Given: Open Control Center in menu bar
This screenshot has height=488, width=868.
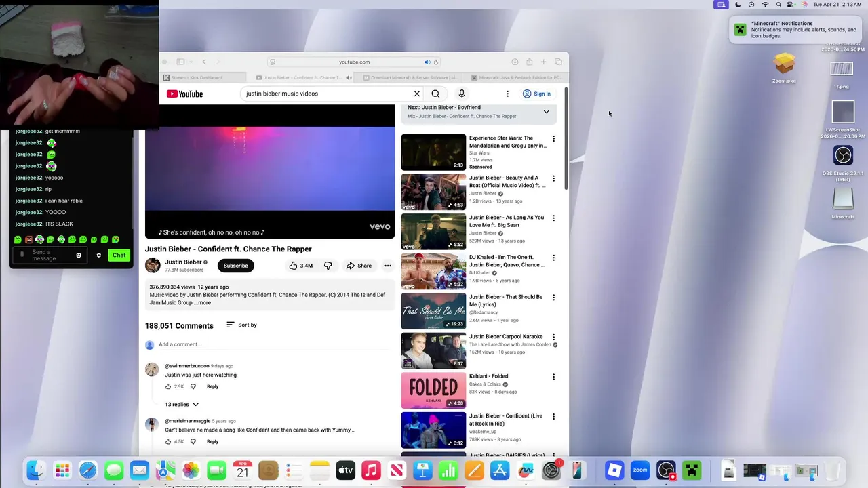Looking at the screenshot, I should pos(791,5).
